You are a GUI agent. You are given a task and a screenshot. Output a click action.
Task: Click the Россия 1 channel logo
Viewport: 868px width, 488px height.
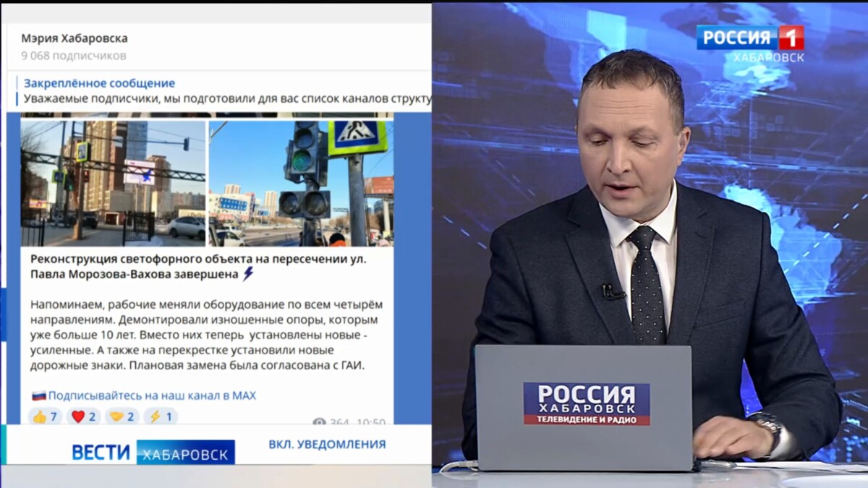coord(749,38)
